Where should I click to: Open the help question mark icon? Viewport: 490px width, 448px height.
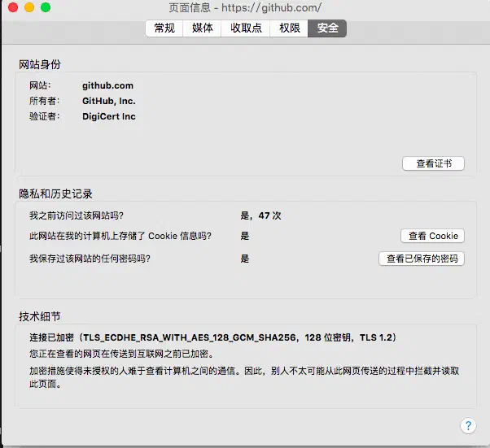pos(468,425)
